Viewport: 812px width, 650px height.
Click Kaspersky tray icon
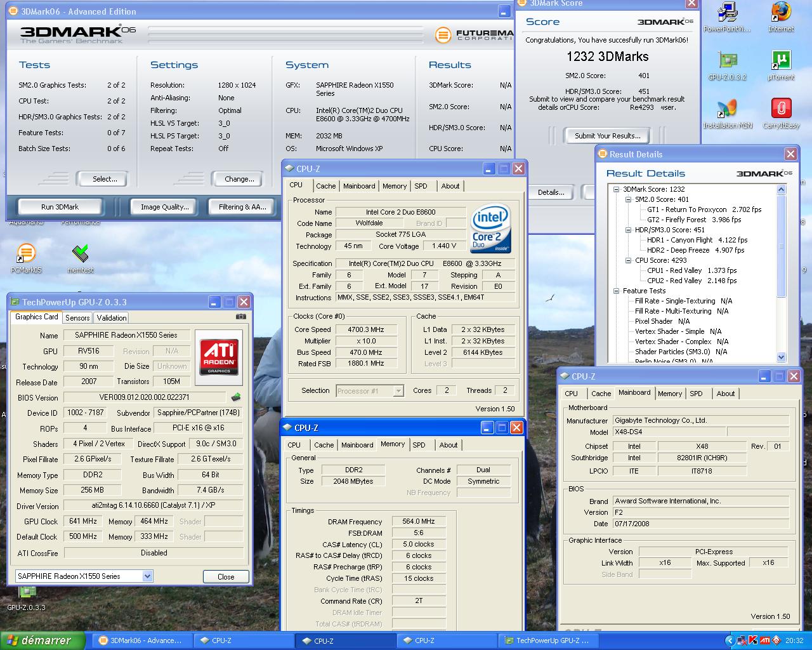753,640
